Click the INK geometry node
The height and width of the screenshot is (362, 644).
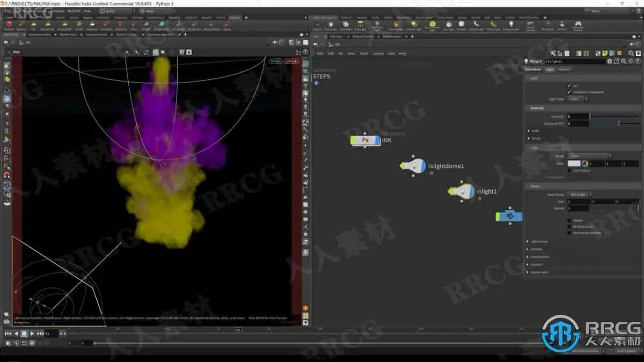(365, 140)
